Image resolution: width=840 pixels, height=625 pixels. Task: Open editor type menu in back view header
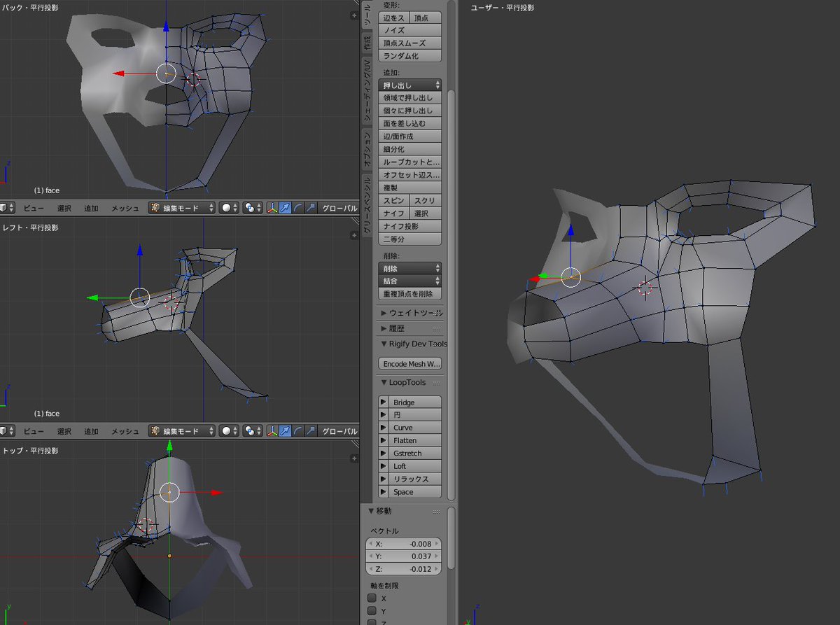pyautogui.click(x=6, y=208)
